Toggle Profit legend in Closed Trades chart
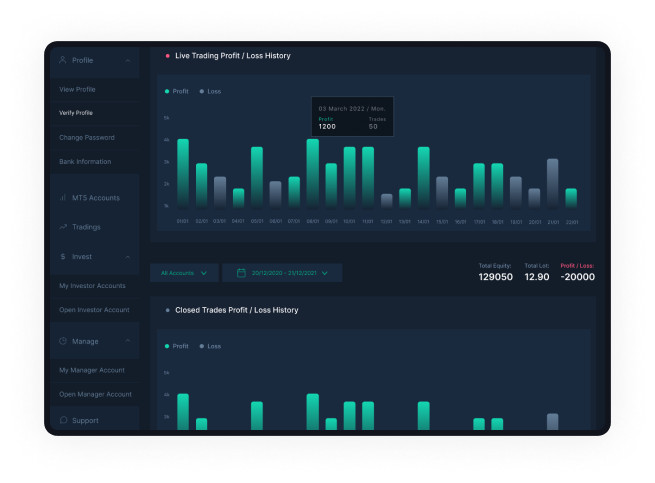Screen dimensions: 655x483 point(177,346)
